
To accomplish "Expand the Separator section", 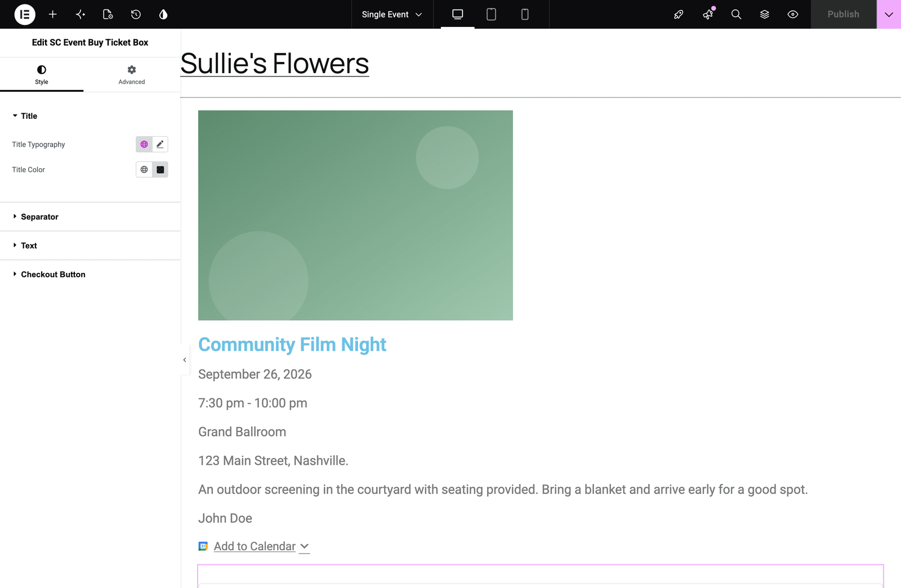I will pos(90,217).
